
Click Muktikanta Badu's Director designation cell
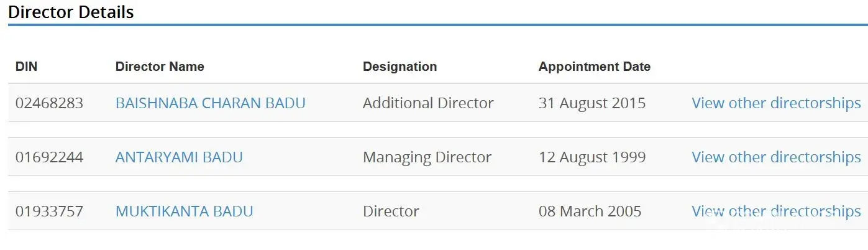(391, 211)
